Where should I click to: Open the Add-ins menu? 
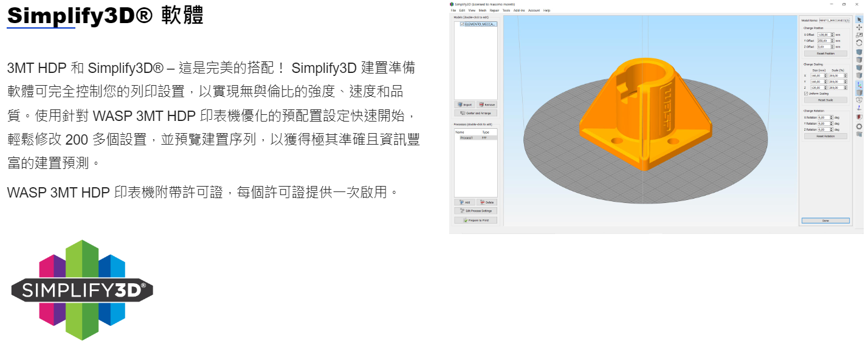(x=519, y=10)
